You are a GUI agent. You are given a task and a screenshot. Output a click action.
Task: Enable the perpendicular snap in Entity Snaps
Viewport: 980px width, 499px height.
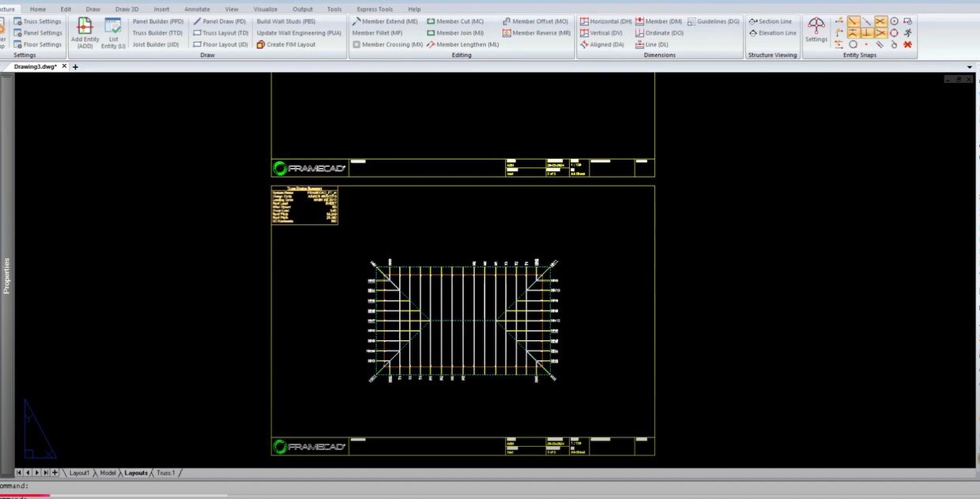[867, 33]
